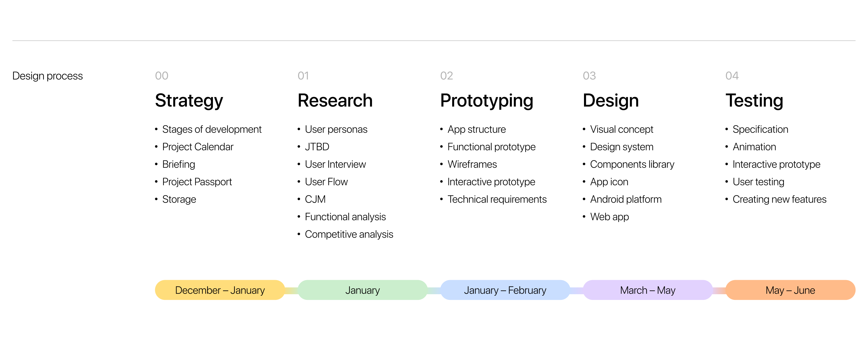Select the Research column heading

pos(335,100)
